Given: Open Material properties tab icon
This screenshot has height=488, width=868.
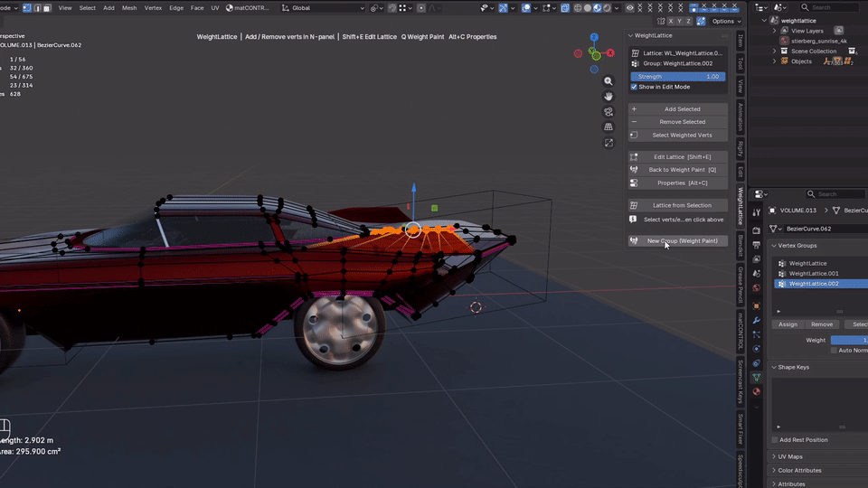Looking at the screenshot, I should point(757,391).
